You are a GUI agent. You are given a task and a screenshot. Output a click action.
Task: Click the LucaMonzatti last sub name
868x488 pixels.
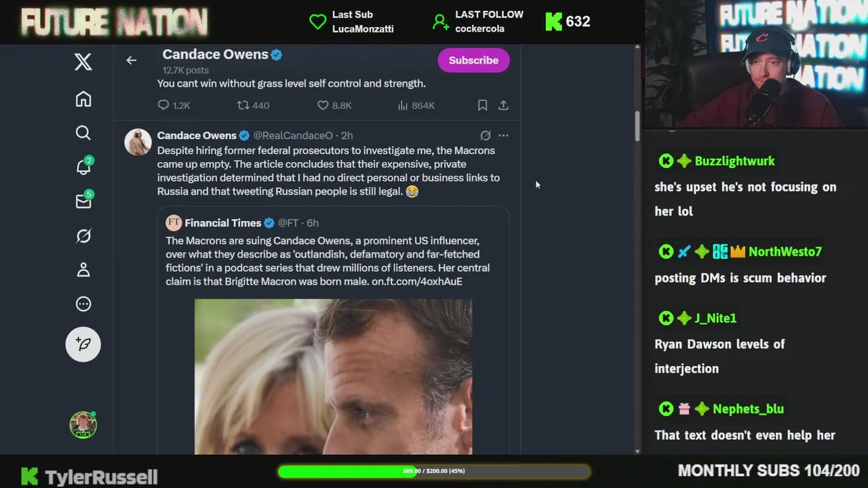(x=363, y=28)
